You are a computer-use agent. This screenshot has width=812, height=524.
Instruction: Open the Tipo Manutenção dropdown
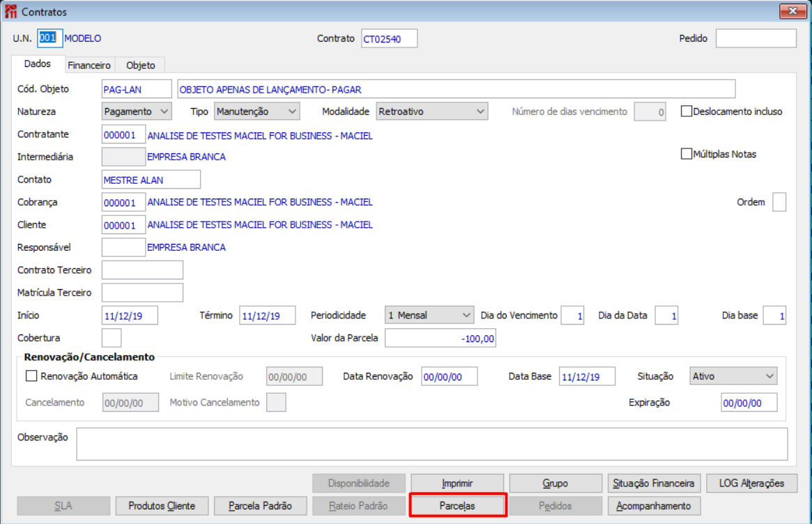pyautogui.click(x=257, y=111)
